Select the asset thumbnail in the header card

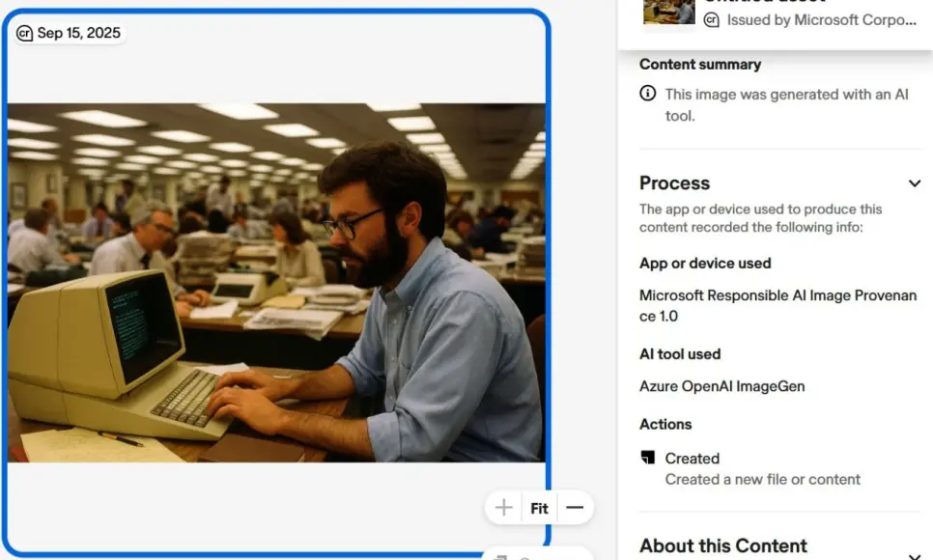click(668, 13)
